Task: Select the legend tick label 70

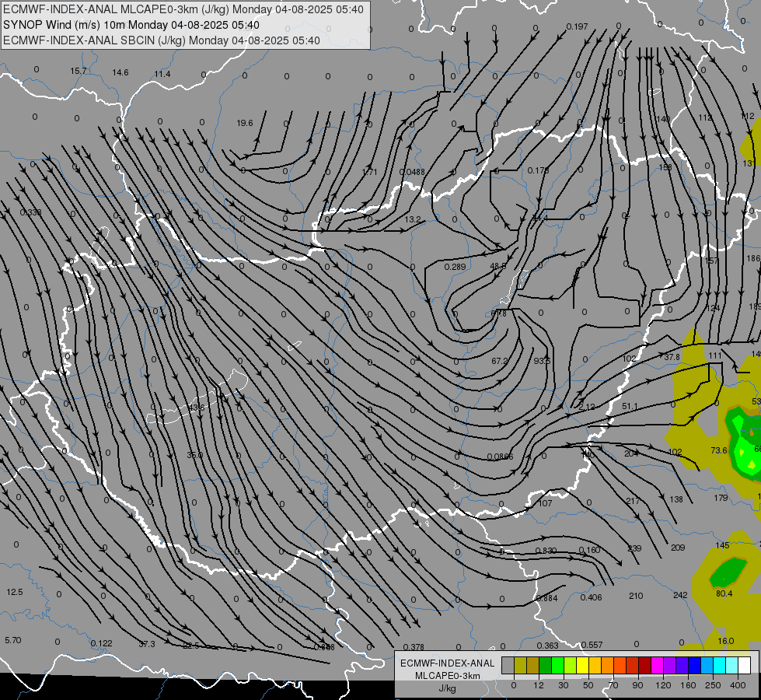Action: (x=613, y=685)
